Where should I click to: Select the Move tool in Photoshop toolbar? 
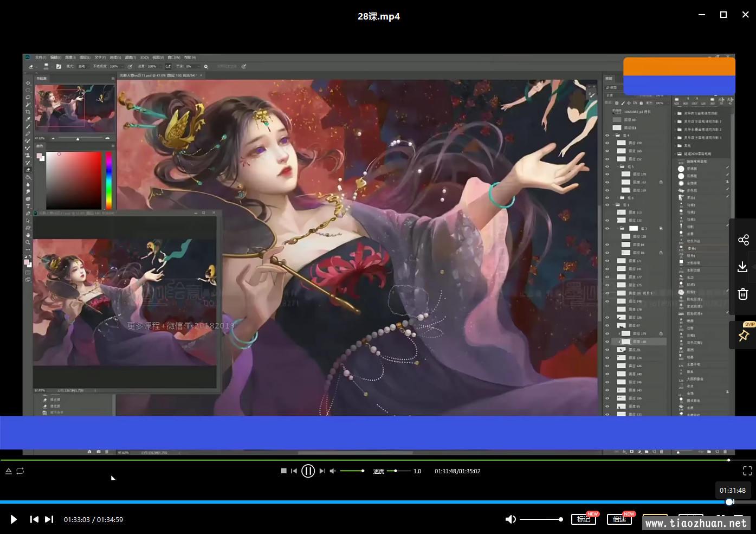pos(28,83)
